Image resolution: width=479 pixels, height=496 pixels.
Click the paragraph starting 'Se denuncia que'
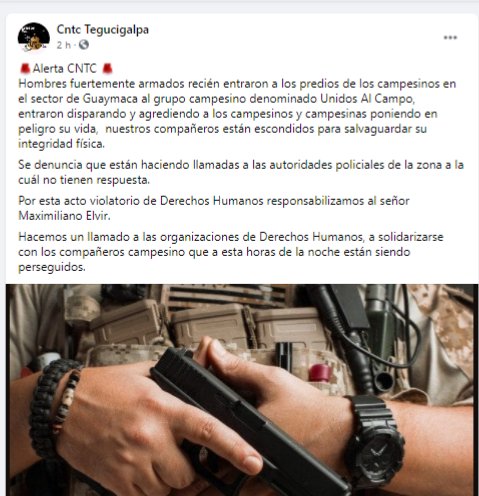point(241,172)
